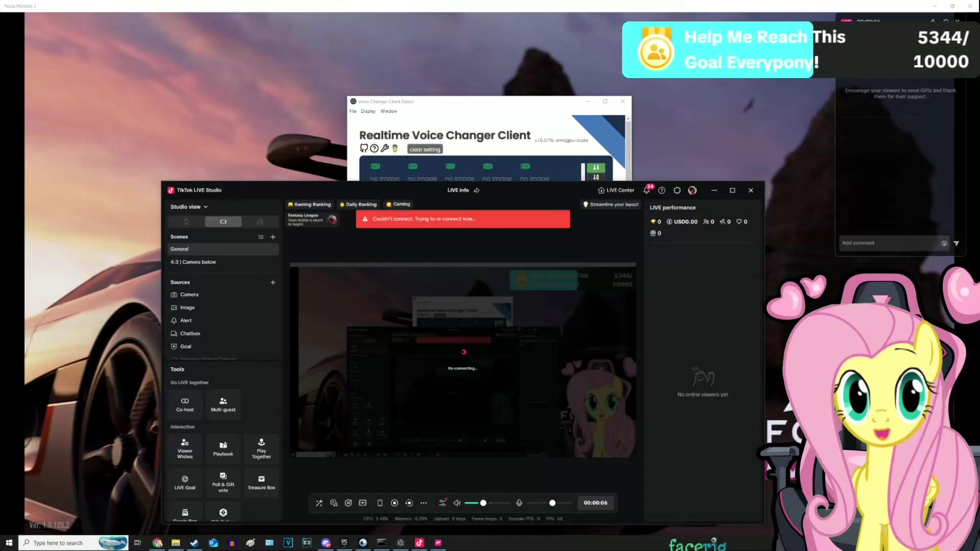Screen dimensions: 980x551
Task: Open LIVE Center
Action: point(617,190)
